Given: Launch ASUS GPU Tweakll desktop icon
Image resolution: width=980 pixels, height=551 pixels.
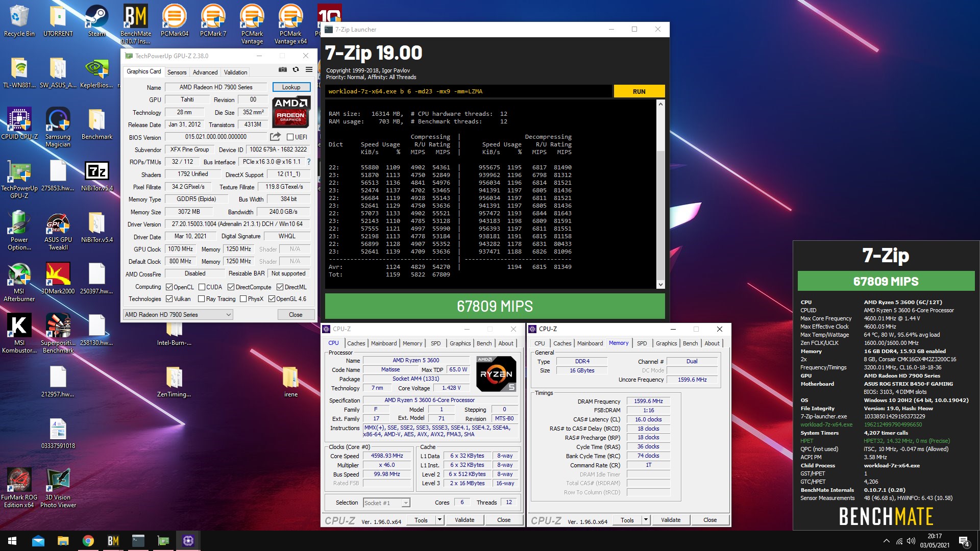Looking at the screenshot, I should click(58, 230).
